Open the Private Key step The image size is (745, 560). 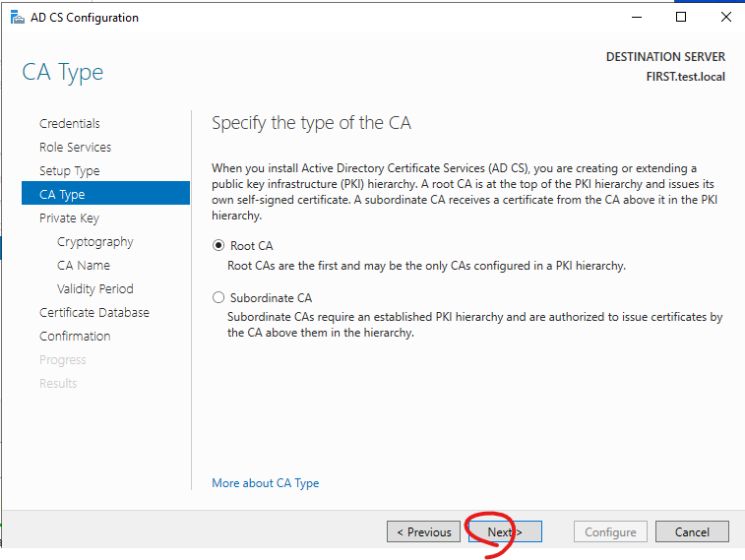(x=69, y=218)
